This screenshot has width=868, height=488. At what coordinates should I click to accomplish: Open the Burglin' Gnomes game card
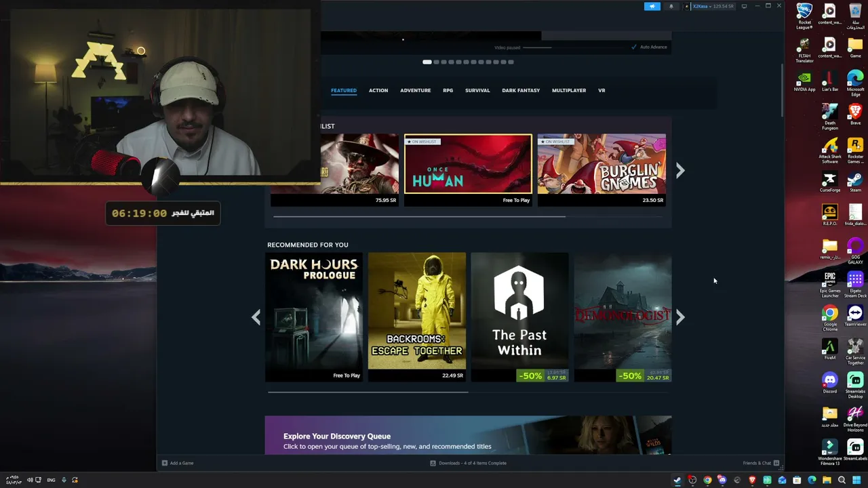[601, 169]
